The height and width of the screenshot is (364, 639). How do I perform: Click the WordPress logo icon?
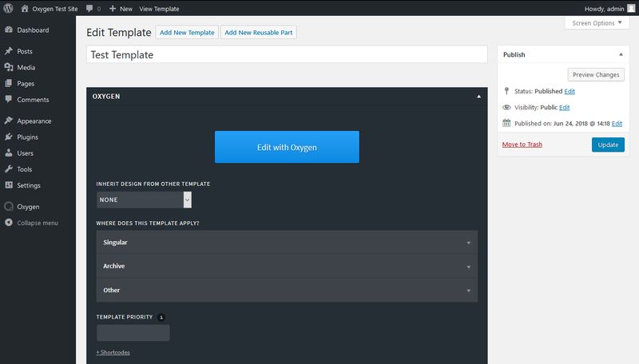pos(8,8)
